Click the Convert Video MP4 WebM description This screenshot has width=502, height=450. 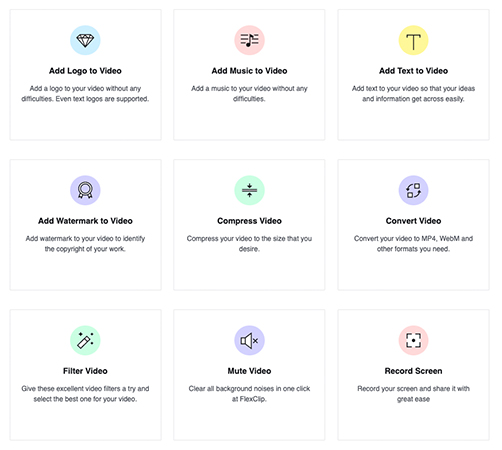click(x=413, y=244)
